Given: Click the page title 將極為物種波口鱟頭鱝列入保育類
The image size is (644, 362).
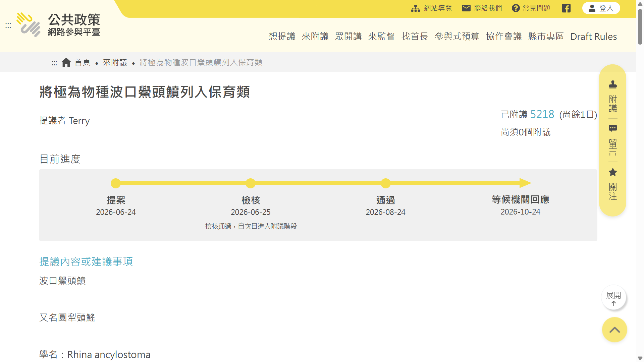Looking at the screenshot, I should point(145,92).
